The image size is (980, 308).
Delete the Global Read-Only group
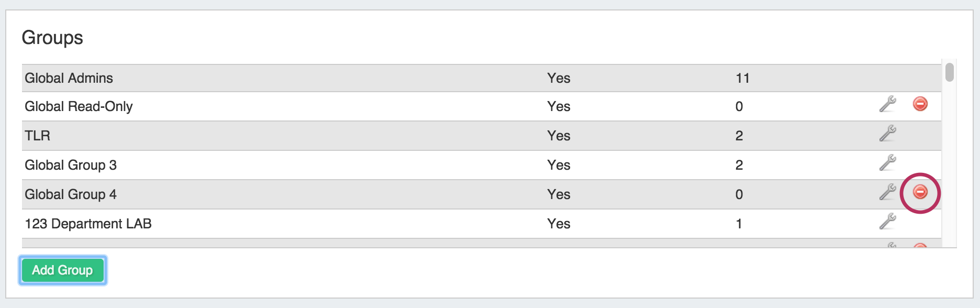(x=920, y=104)
